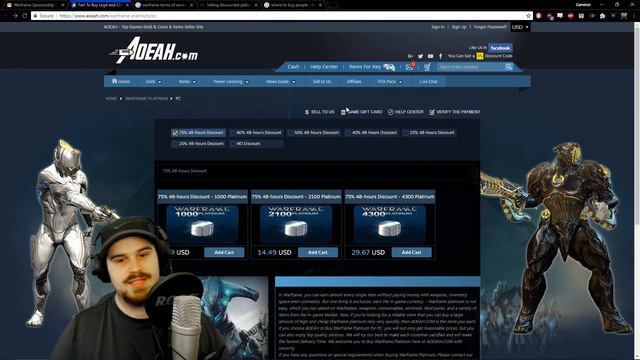Open Live Chat nav item

click(x=428, y=82)
